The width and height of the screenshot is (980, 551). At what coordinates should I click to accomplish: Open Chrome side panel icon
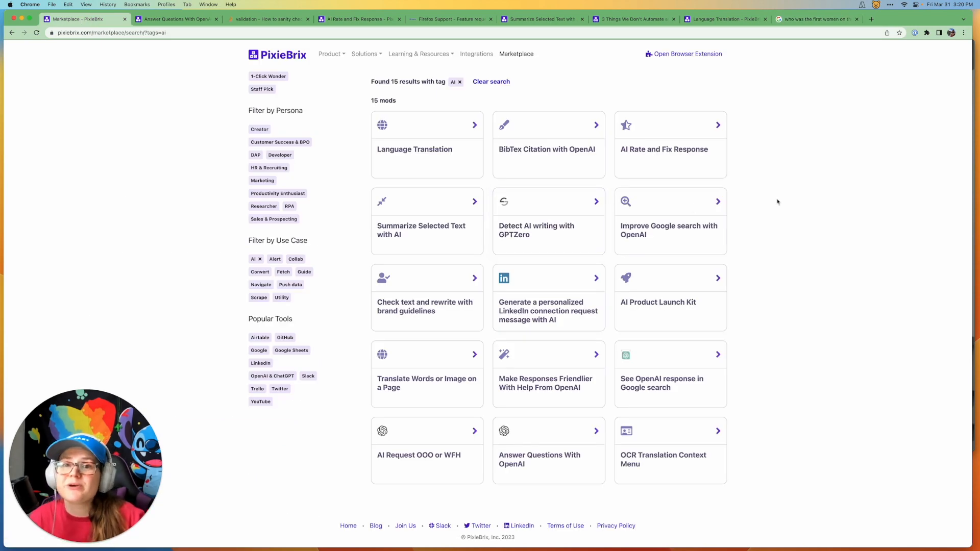click(x=939, y=33)
